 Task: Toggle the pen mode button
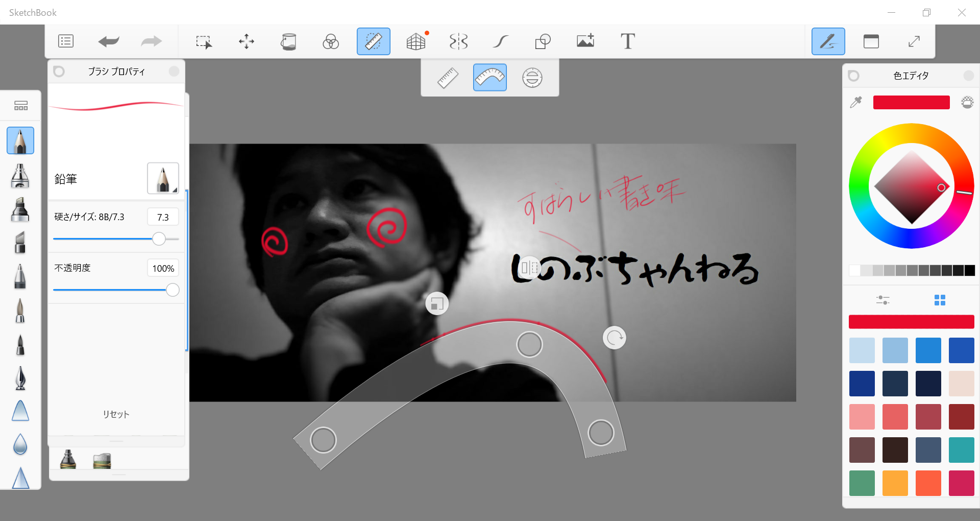pyautogui.click(x=828, y=41)
